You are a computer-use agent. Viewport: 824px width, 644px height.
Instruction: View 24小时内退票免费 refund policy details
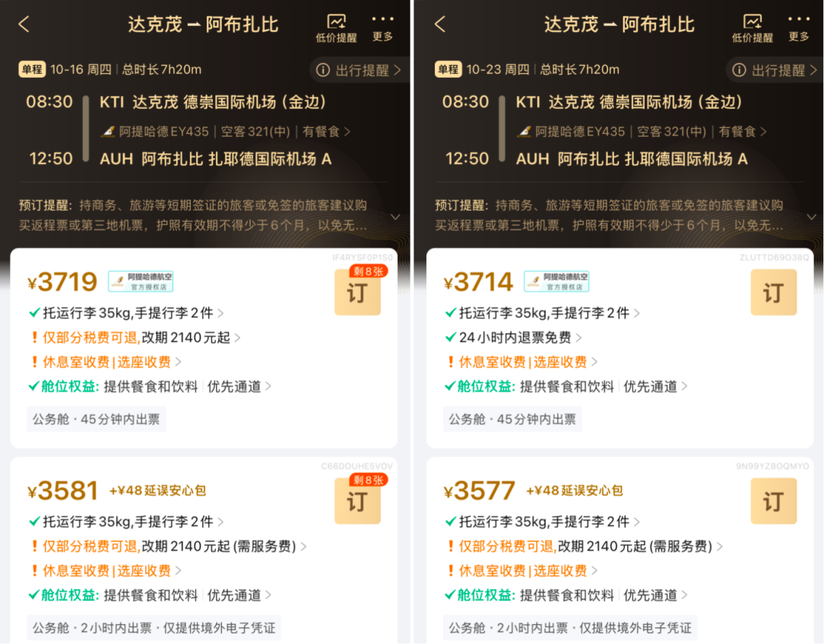point(513,337)
